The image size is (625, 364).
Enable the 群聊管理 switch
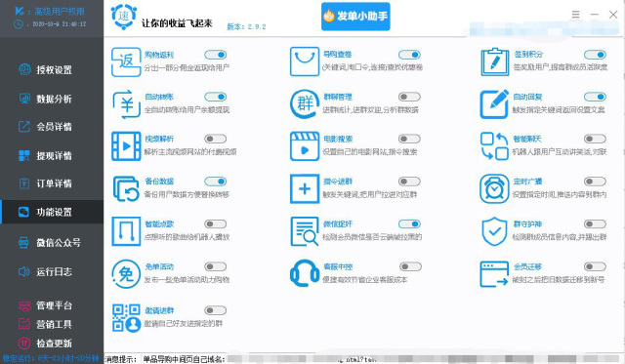point(409,97)
